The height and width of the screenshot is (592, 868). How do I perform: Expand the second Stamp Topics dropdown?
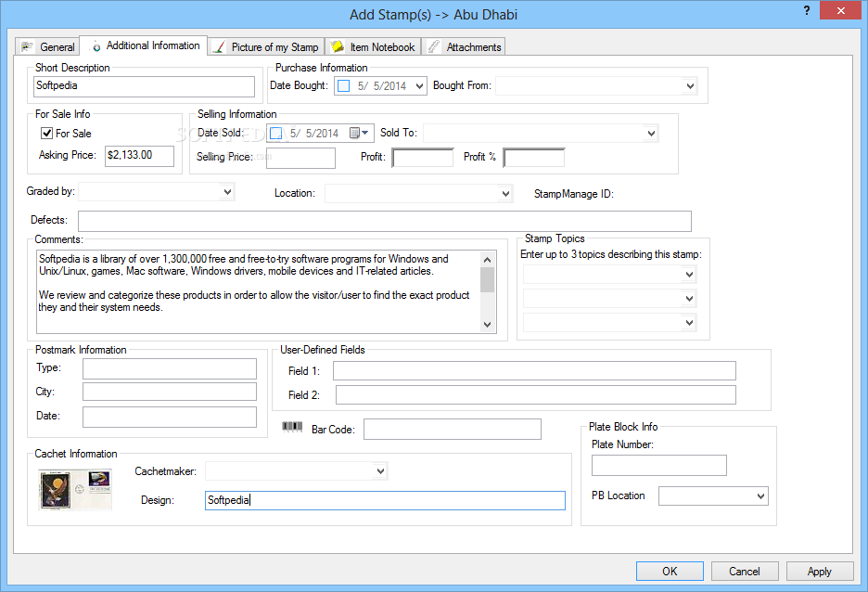pos(689,299)
